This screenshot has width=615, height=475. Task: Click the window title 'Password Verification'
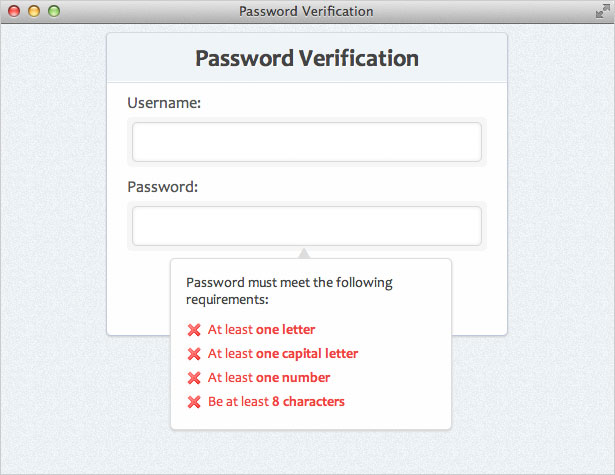pos(307,11)
